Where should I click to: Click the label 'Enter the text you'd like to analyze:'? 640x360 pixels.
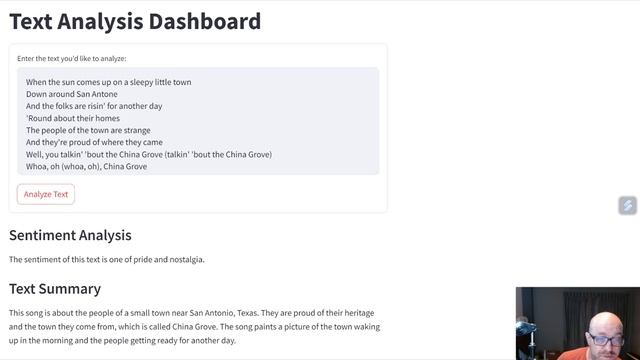tap(72, 58)
